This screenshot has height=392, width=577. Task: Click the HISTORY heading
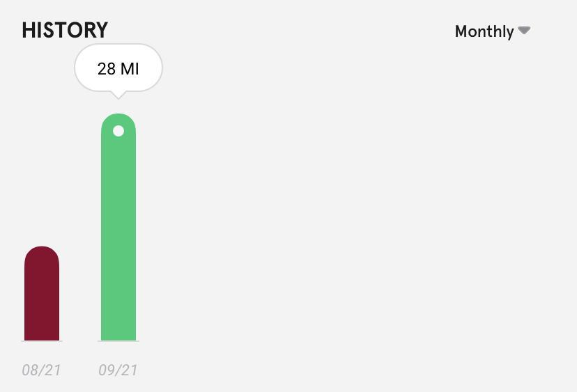[x=65, y=31]
